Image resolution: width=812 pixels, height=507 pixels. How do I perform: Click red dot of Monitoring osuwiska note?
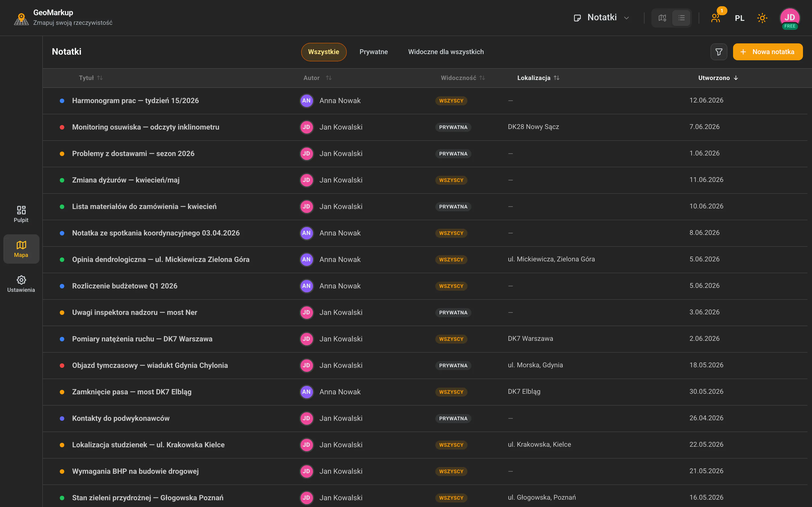(x=62, y=127)
